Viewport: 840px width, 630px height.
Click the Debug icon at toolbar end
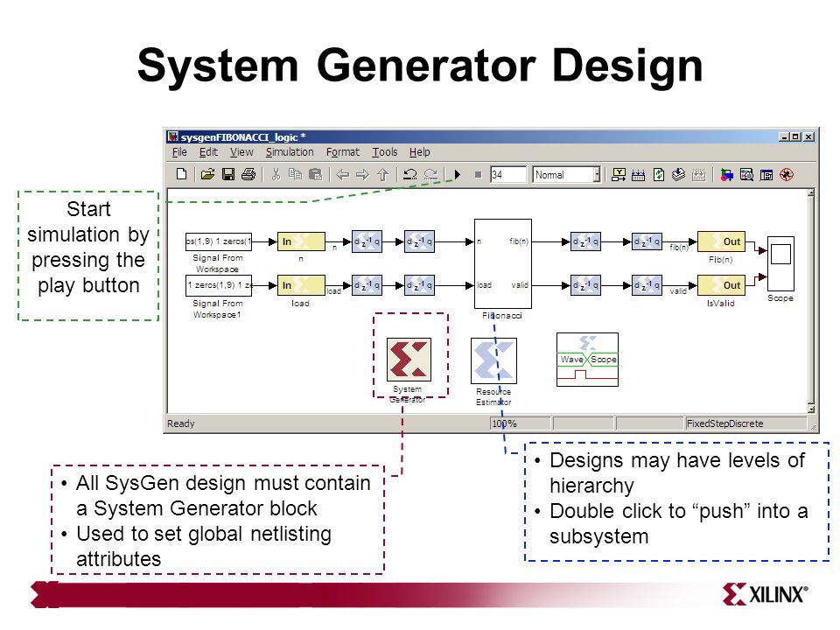(787, 175)
